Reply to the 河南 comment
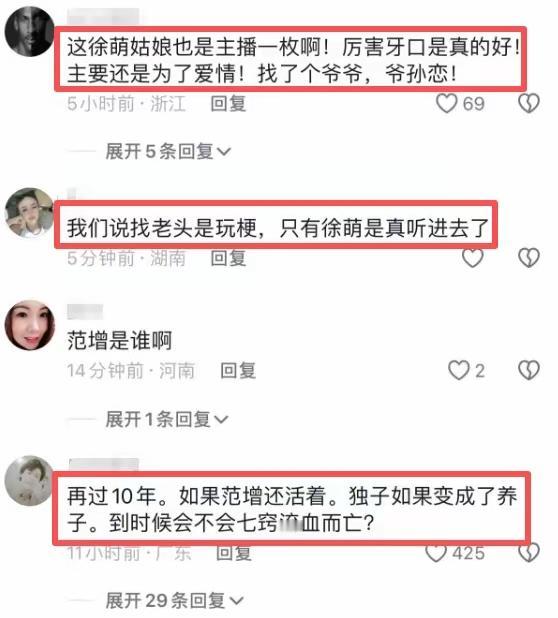The height and width of the screenshot is (618, 558). (238, 370)
